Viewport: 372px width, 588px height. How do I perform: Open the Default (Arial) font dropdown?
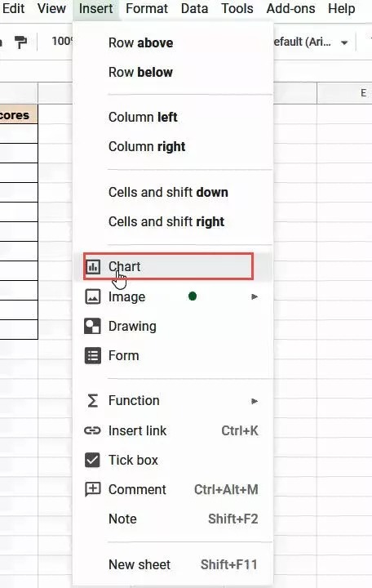point(311,42)
